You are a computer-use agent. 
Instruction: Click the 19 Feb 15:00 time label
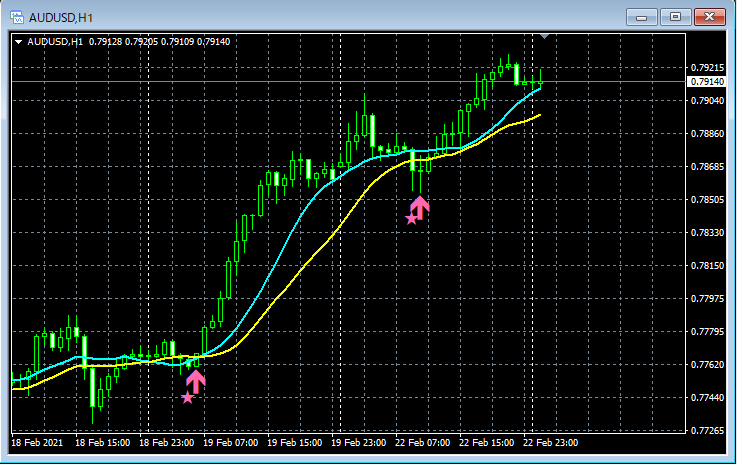(295, 443)
